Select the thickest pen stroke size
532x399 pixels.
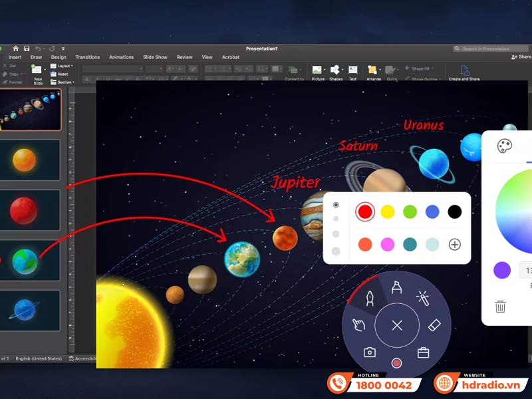[336, 251]
